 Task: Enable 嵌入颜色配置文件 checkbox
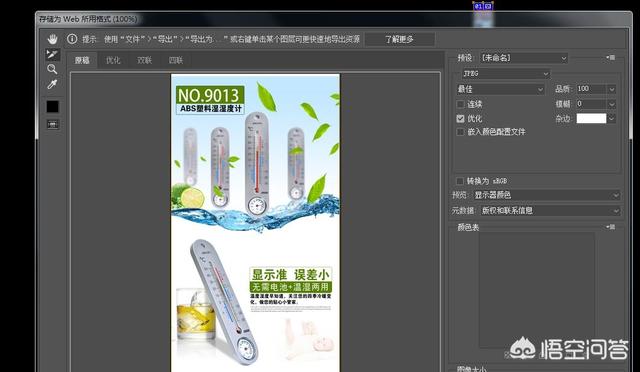460,132
